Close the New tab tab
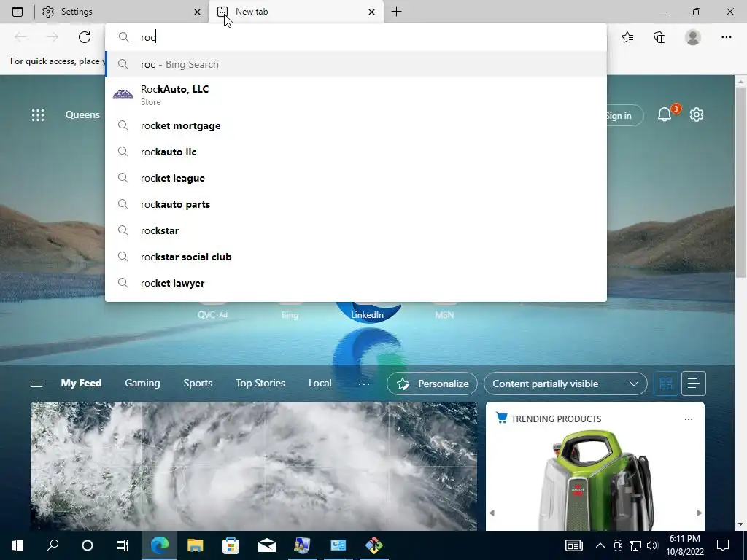 (371, 12)
